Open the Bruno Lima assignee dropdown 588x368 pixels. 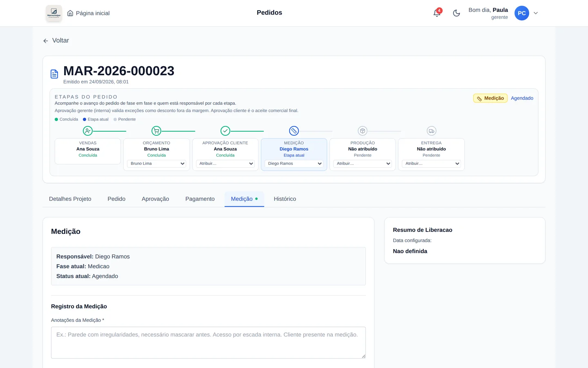pos(156,164)
